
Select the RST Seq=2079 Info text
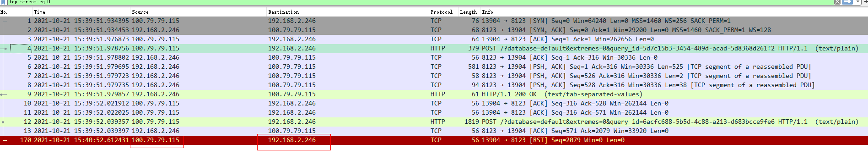[553, 140]
